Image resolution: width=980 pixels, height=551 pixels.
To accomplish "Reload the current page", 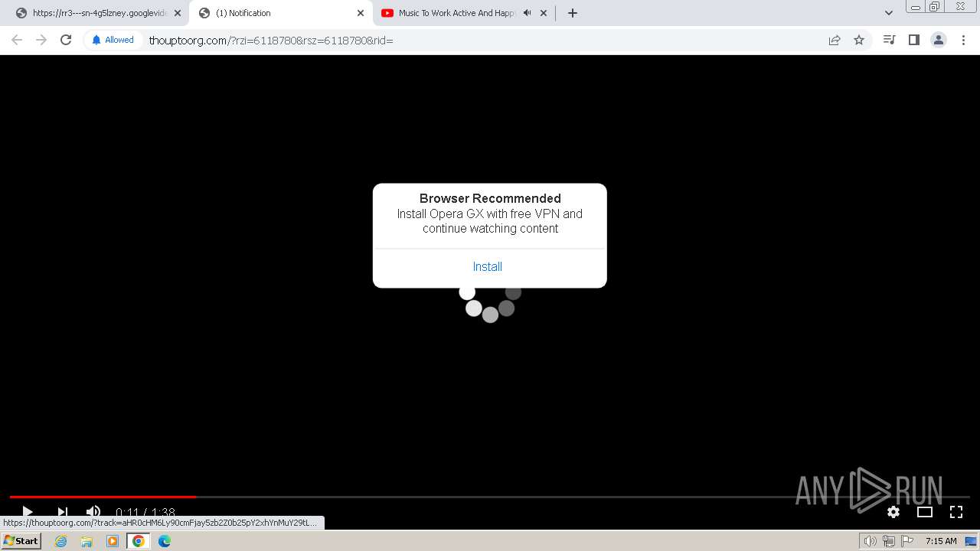I will point(66,40).
